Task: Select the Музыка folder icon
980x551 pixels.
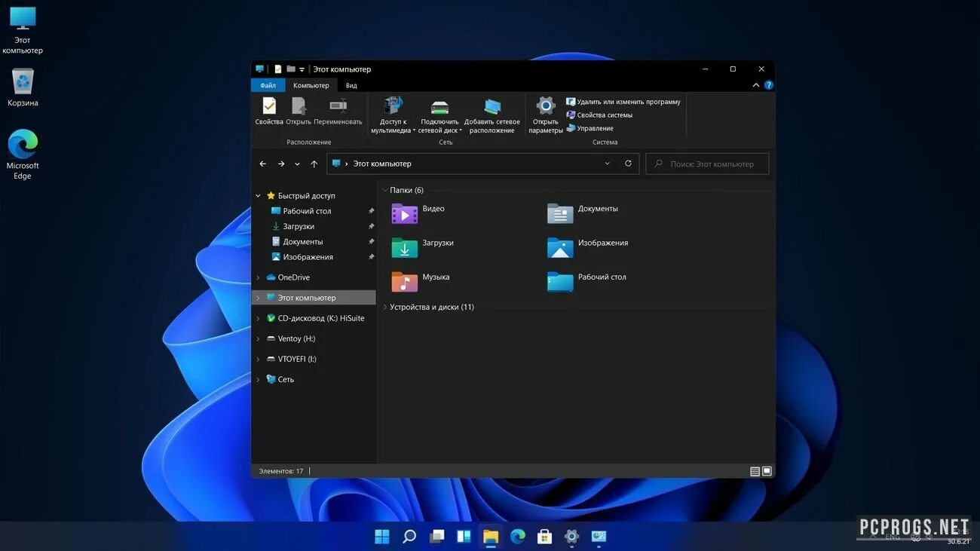Action: [405, 282]
